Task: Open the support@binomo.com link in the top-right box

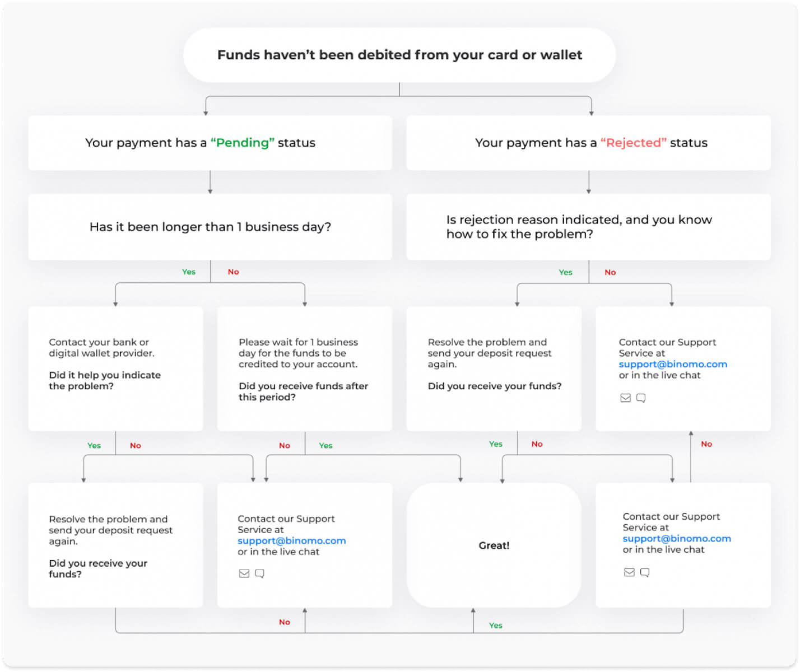Action: point(672,364)
